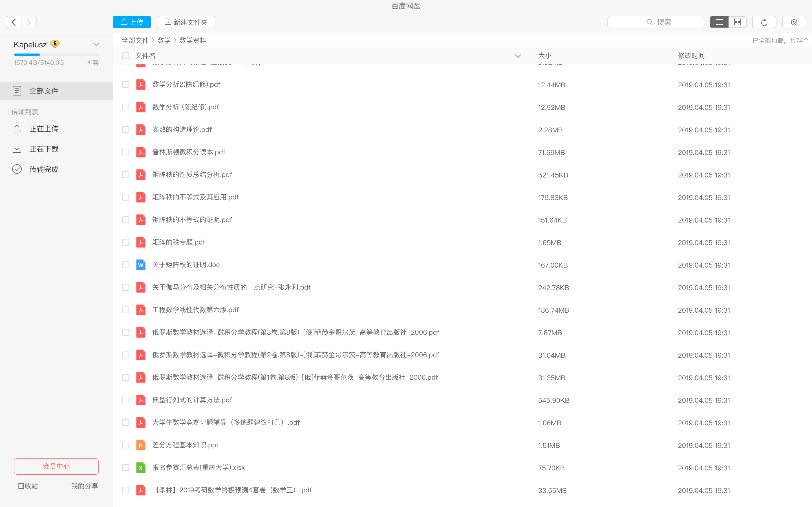812x507 pixels.
Task: Switch to grid view mode
Action: (737, 22)
